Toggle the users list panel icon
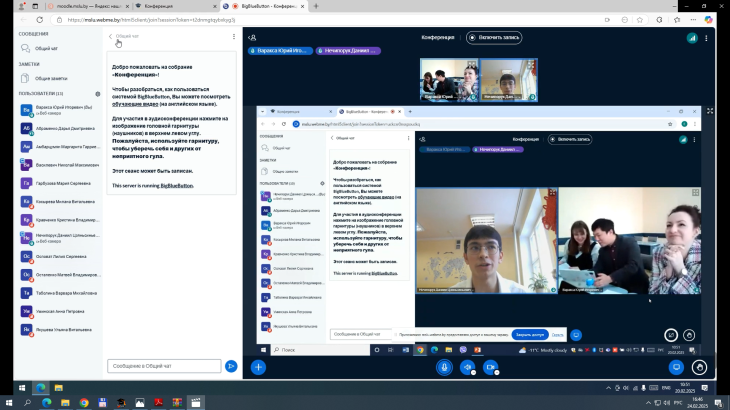 (252, 38)
